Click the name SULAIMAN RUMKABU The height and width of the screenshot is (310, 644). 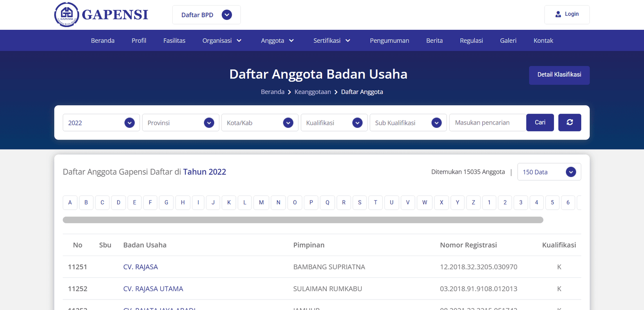328,289
